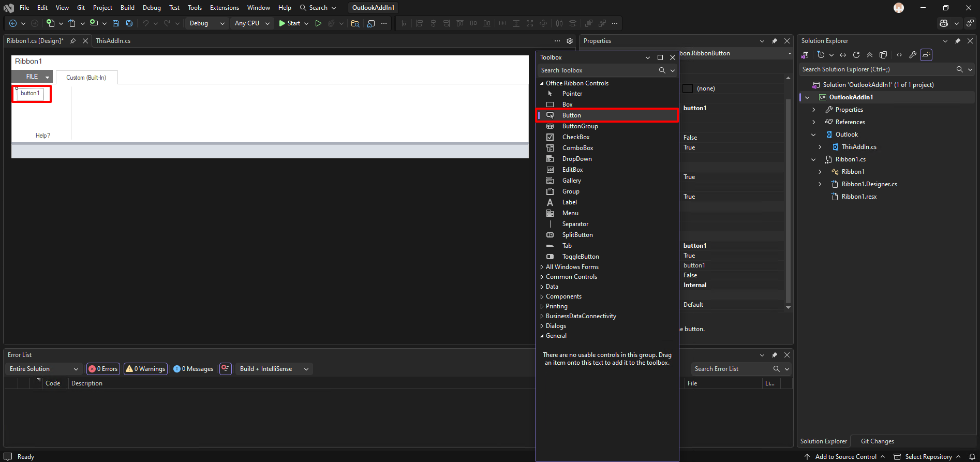
Task: Open the File menu
Action: (x=24, y=8)
